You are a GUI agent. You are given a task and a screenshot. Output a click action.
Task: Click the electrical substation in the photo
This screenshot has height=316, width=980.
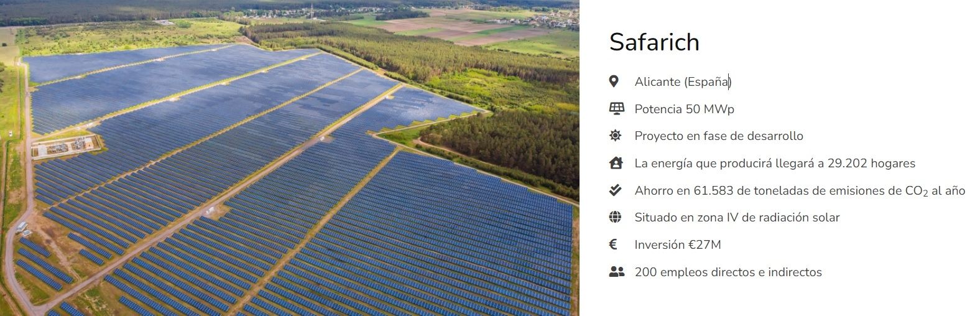(65, 147)
